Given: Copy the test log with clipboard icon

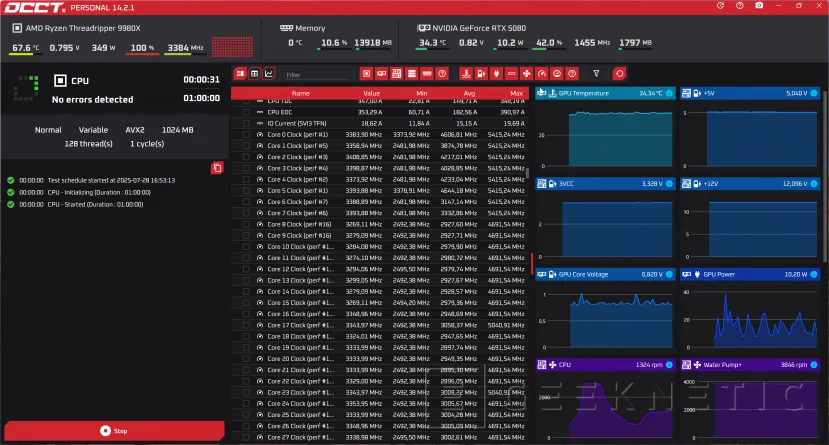Looking at the screenshot, I should point(217,168).
